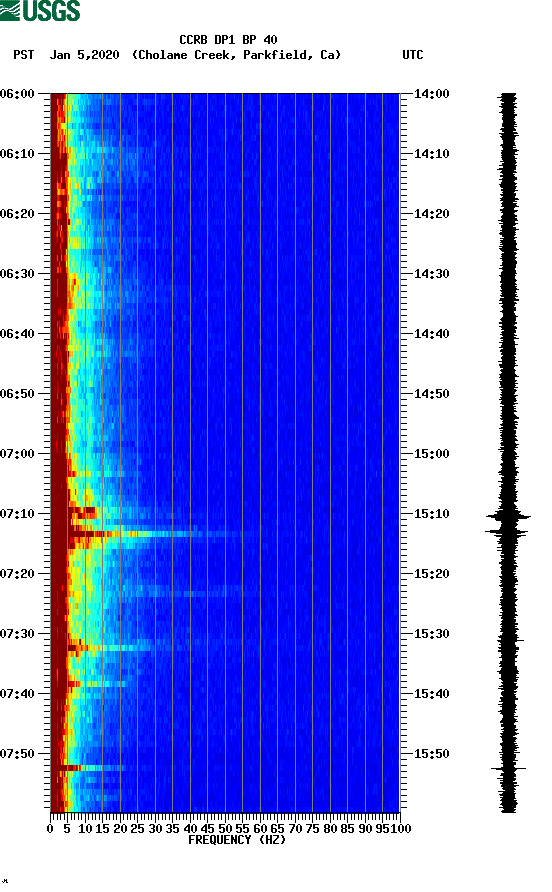Select the title text 'CCRB DP1 BP 40'

click(228, 40)
